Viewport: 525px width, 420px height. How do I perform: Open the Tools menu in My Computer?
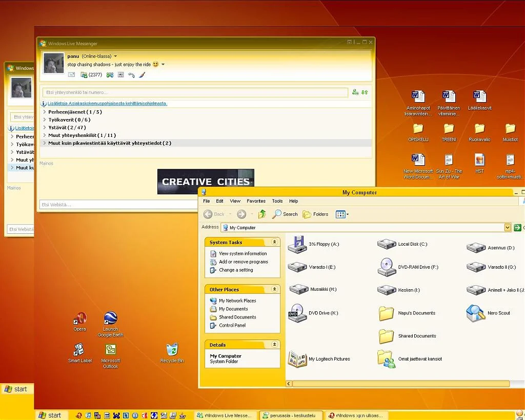(277, 201)
